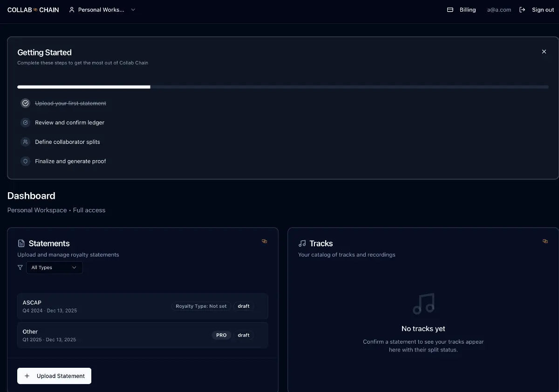
Task: Click the music note icon next to Tracks heading
Action: [302, 243]
